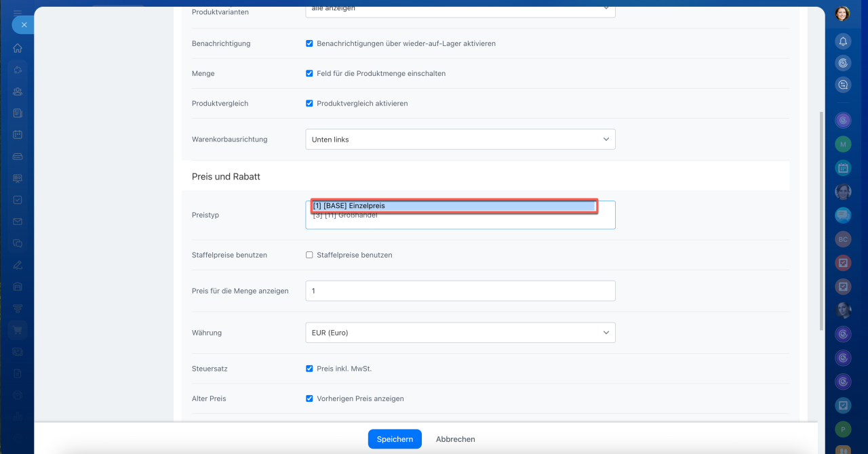Open the chat bubbles sidebar icon
Screen dimensions: 868x454
18,243
